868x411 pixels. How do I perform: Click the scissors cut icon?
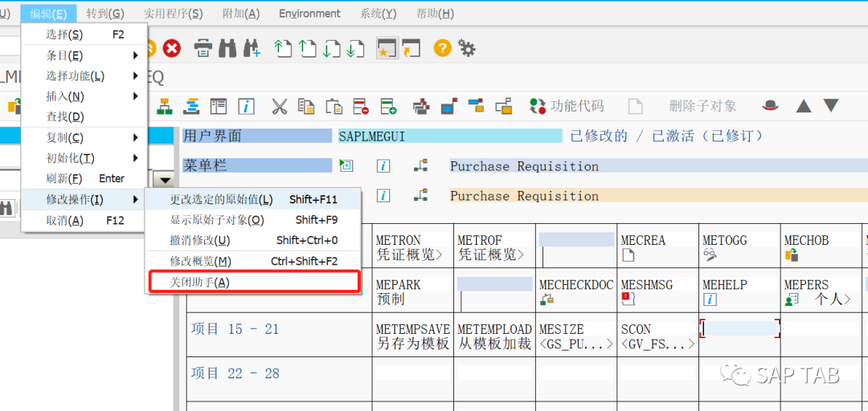point(280,106)
